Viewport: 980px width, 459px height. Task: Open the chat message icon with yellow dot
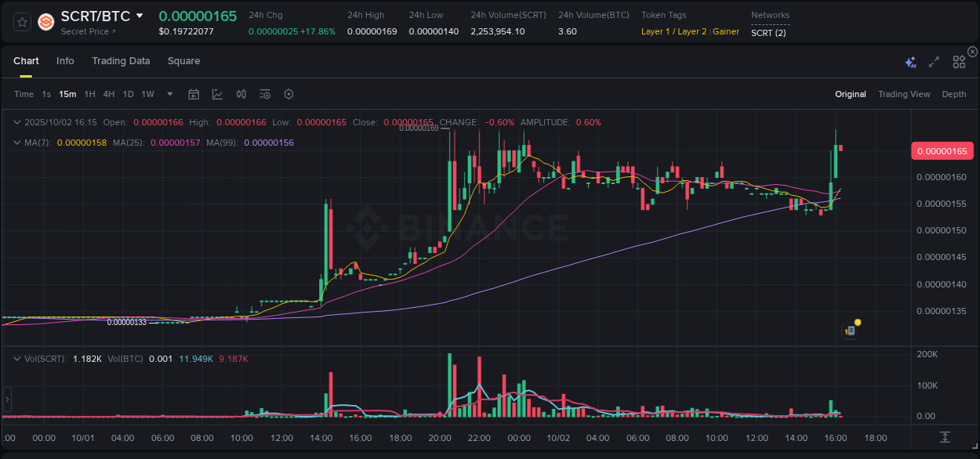(850, 331)
